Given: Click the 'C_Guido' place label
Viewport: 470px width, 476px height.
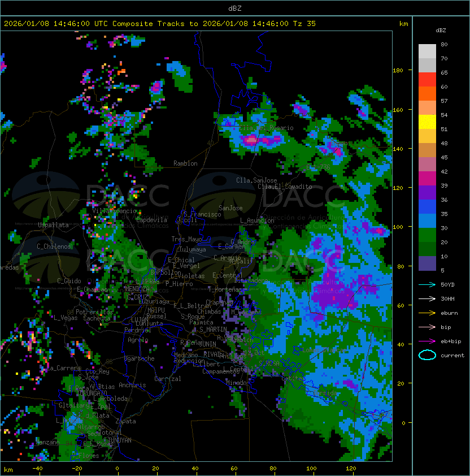Looking at the screenshot, I should [69, 281].
